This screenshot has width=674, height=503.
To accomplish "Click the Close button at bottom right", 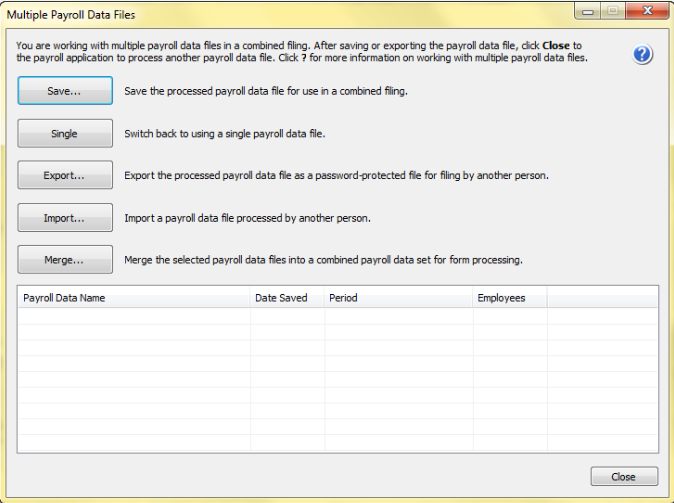I will tap(624, 476).
